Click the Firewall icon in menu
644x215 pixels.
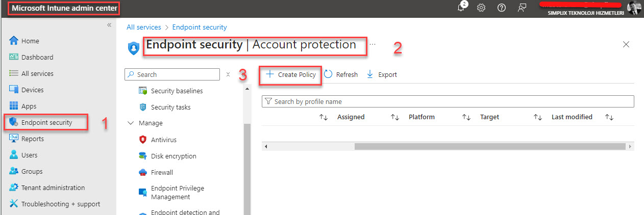143,172
